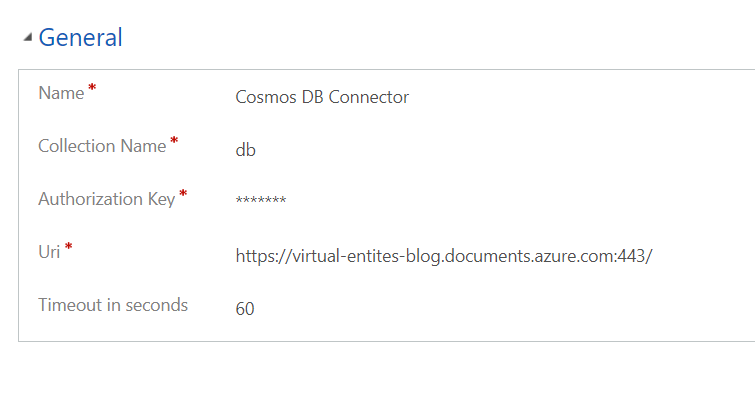Click the General section heading
The height and width of the screenshot is (393, 755).
(x=80, y=38)
